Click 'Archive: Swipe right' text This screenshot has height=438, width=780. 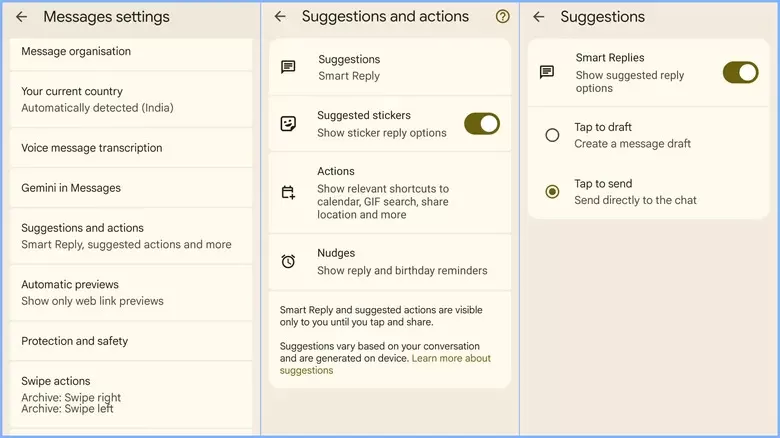71,398
